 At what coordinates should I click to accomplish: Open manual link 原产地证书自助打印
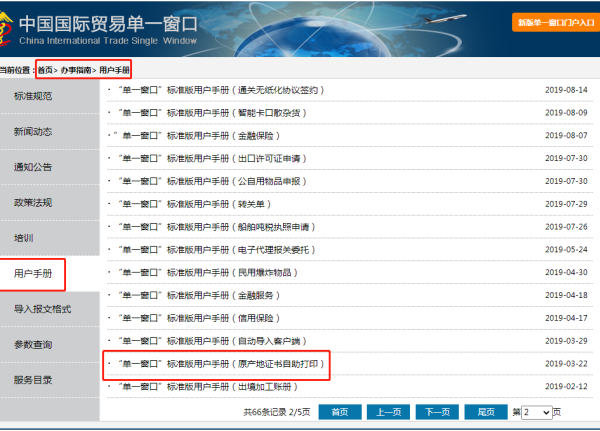tap(221, 364)
